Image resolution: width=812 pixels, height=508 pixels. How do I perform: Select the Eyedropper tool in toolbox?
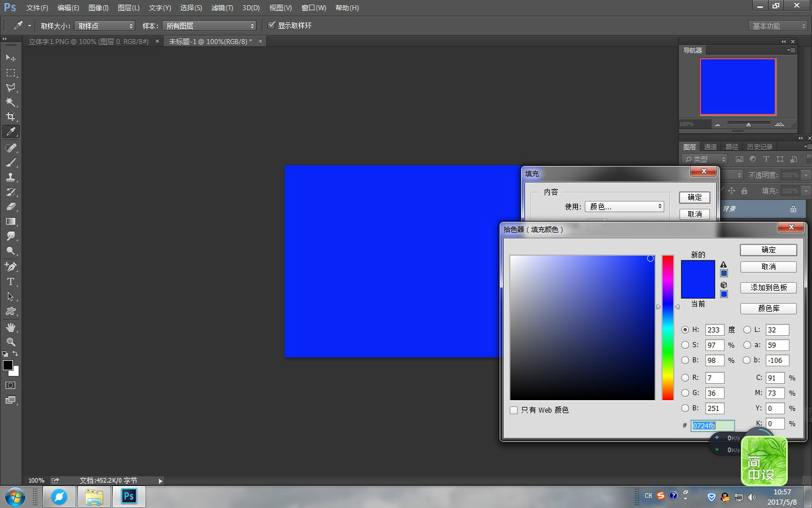(x=11, y=132)
